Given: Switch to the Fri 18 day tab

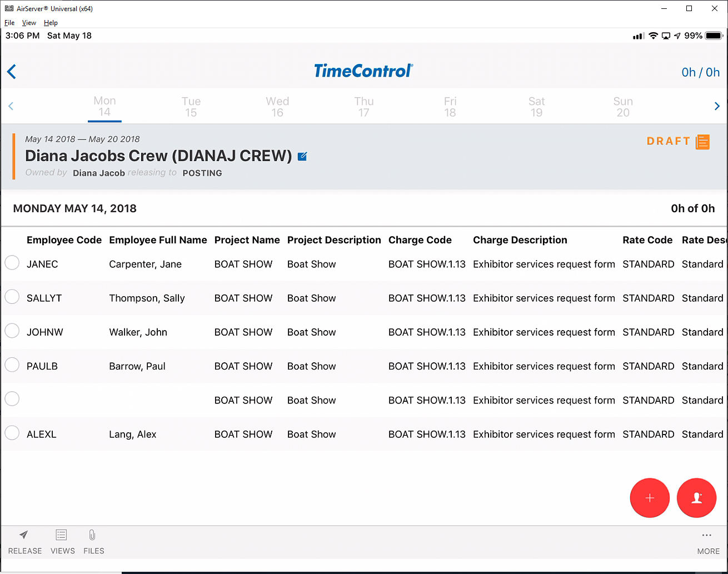Looking at the screenshot, I should (x=450, y=107).
